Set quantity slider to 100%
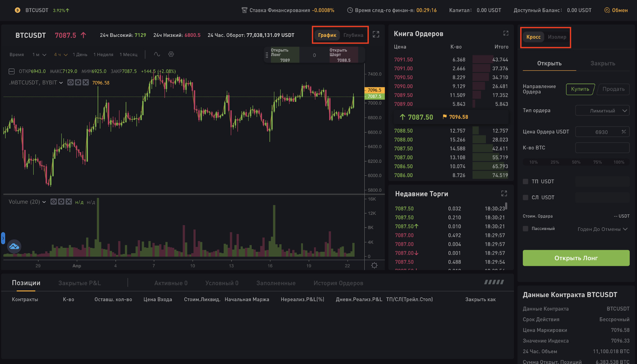 click(x=619, y=162)
